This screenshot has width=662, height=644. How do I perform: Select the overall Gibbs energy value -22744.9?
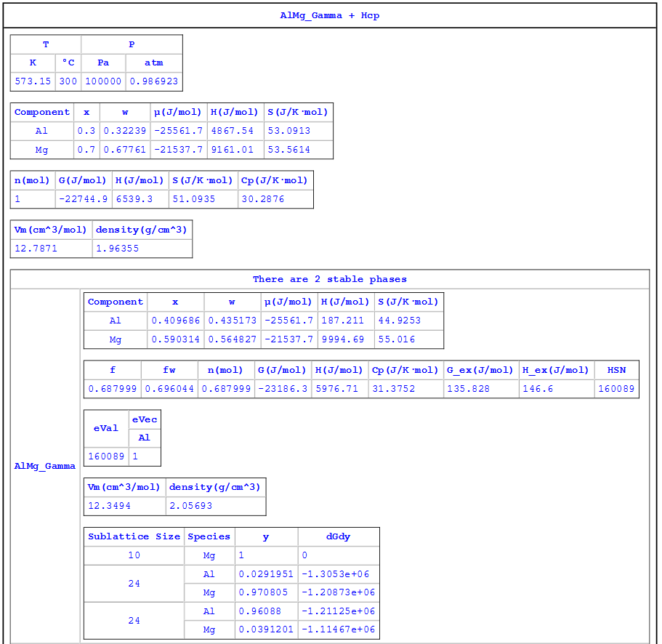coord(84,199)
